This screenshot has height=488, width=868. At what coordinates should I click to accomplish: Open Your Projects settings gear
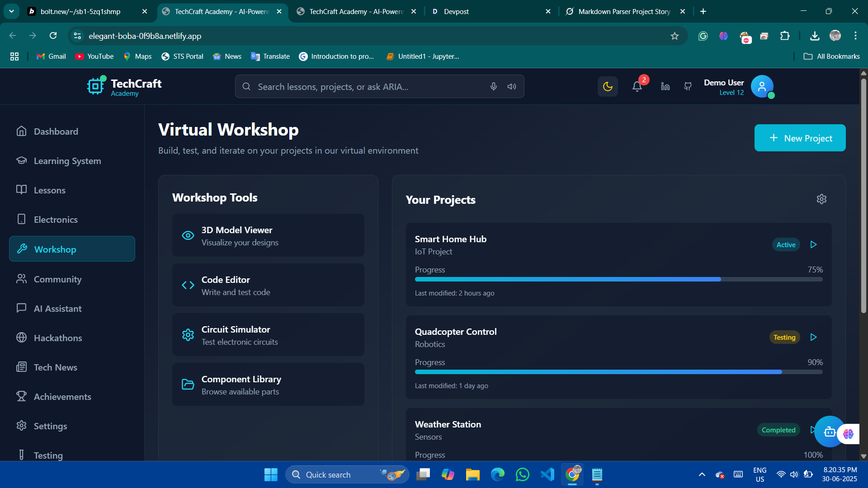[x=821, y=199]
